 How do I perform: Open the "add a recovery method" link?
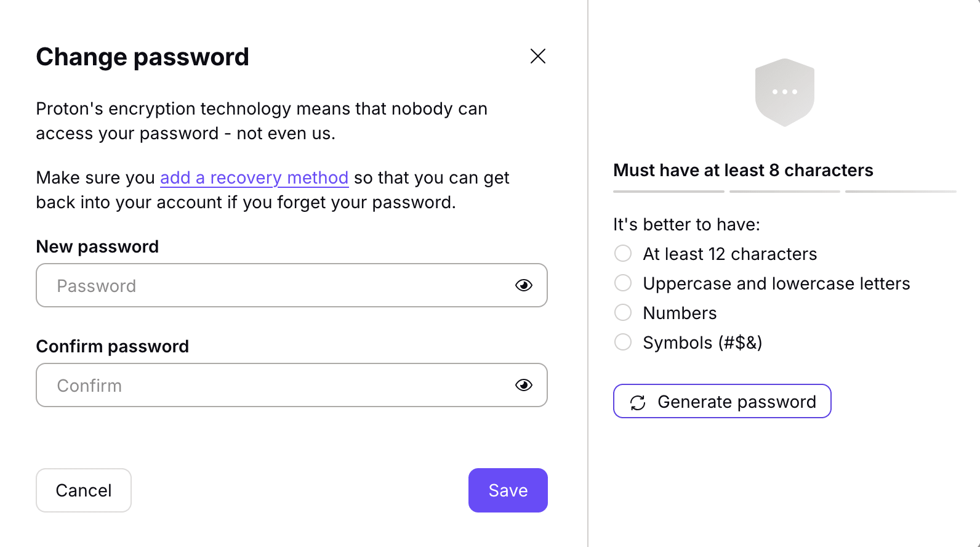254,177
